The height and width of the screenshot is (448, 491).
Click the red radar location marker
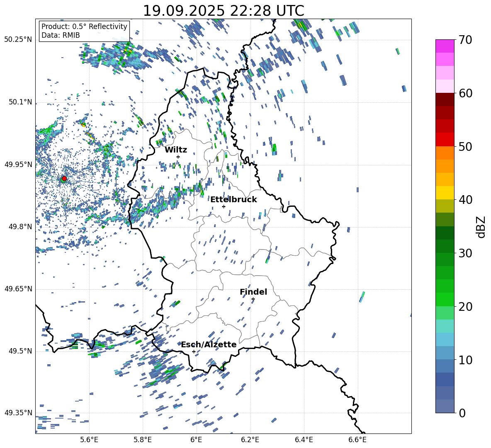point(64,178)
